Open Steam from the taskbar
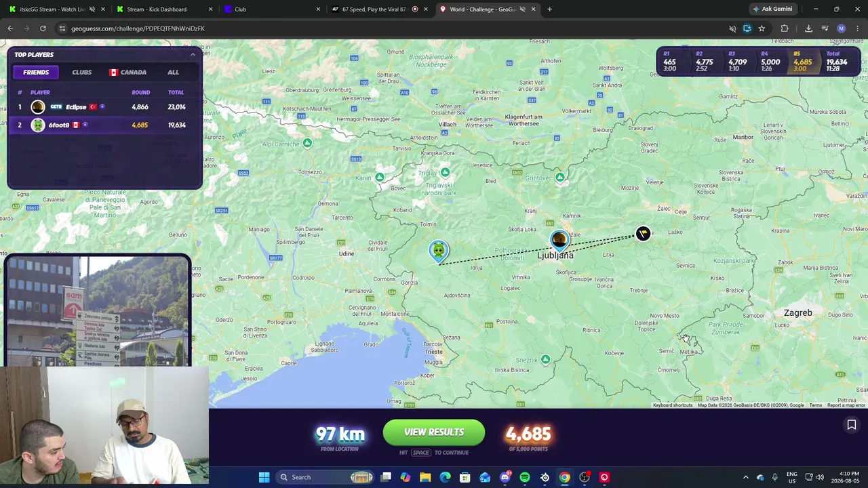The image size is (868, 488). (545, 477)
